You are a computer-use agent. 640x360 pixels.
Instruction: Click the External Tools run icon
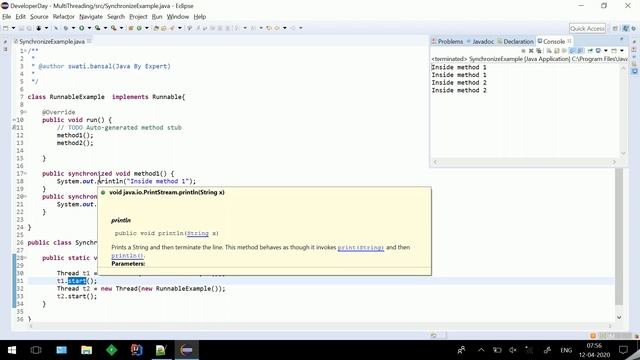click(x=113, y=28)
